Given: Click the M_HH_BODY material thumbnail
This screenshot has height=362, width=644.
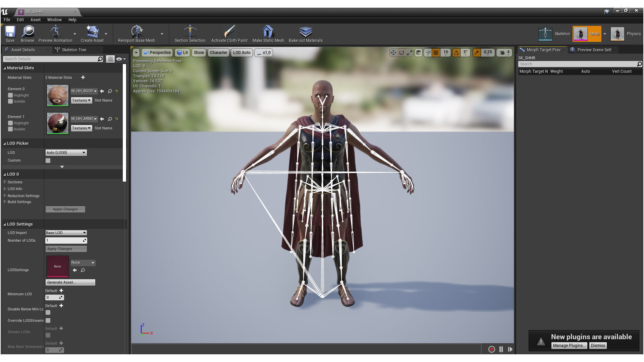Looking at the screenshot, I should (57, 96).
